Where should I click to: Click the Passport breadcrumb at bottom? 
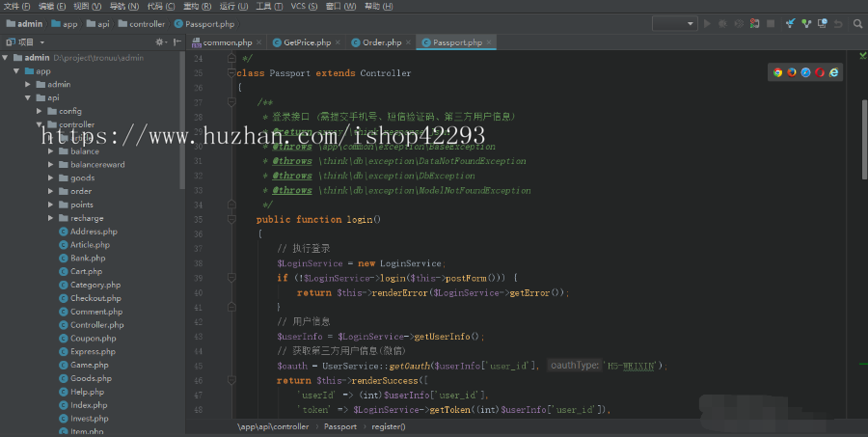coord(339,426)
